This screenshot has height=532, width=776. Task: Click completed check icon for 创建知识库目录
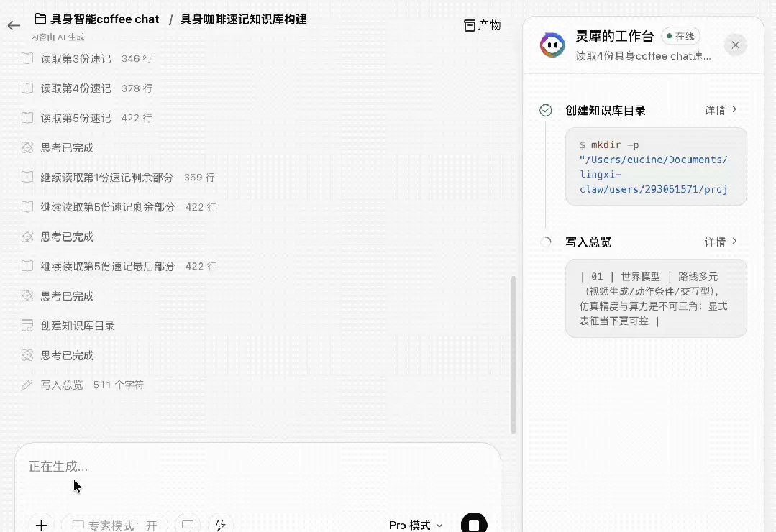tap(545, 111)
